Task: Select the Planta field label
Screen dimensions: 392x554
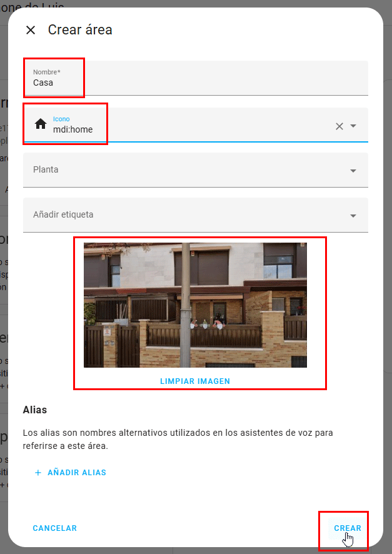Action: point(46,169)
